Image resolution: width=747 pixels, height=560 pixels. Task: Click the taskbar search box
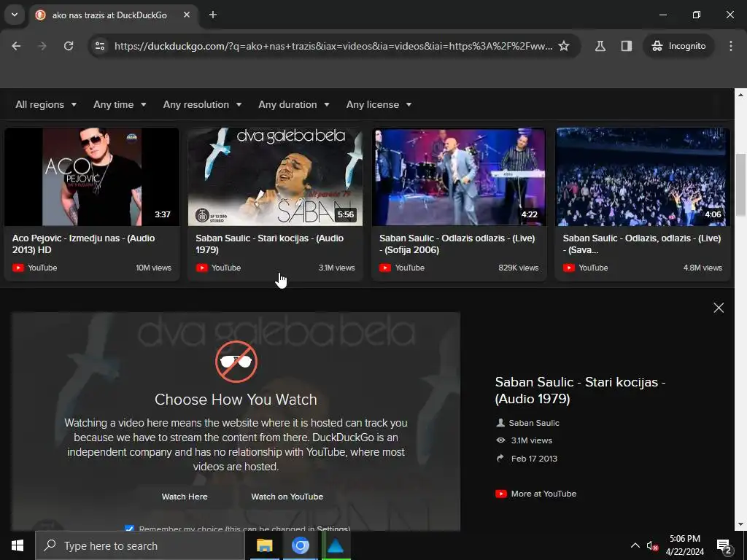[x=139, y=545]
